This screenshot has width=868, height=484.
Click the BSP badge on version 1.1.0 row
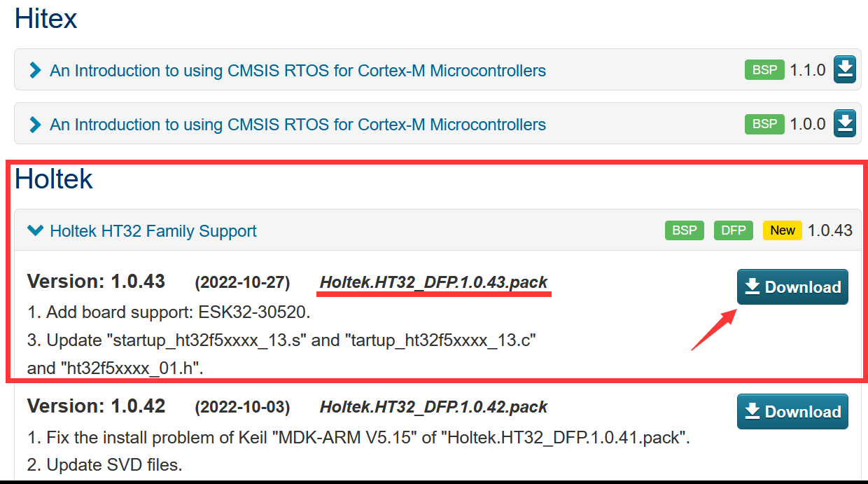764,70
